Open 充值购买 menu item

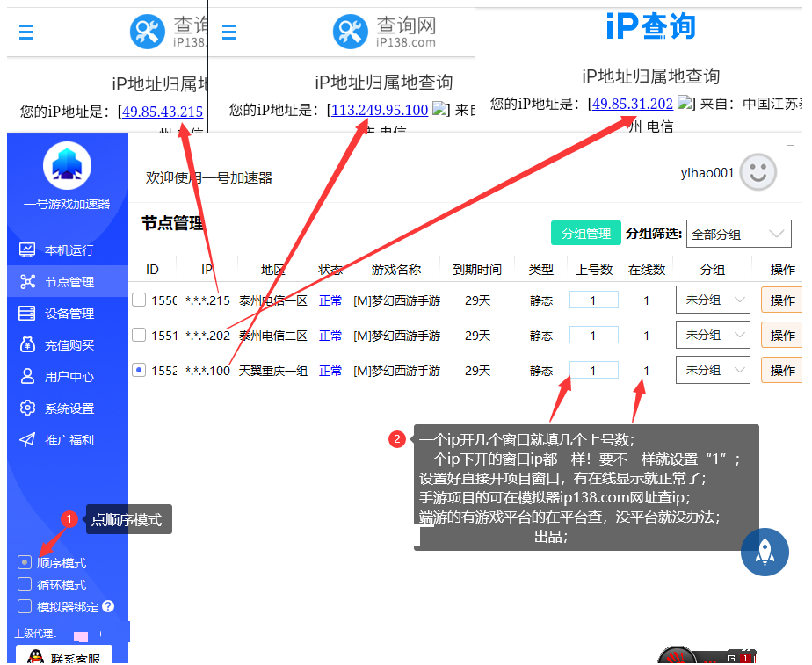click(68, 344)
